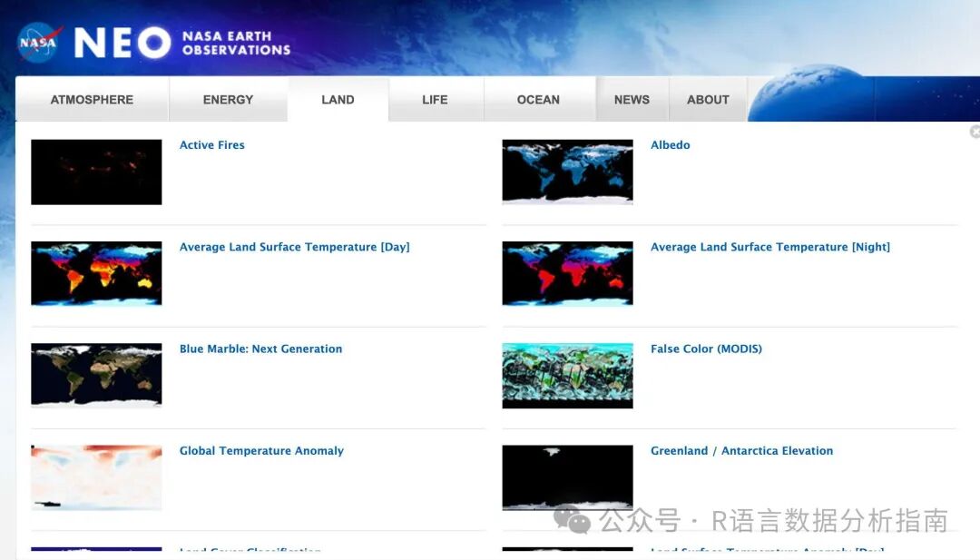Open the Albedo dataset link
The width and height of the screenshot is (980, 560).
(670, 145)
